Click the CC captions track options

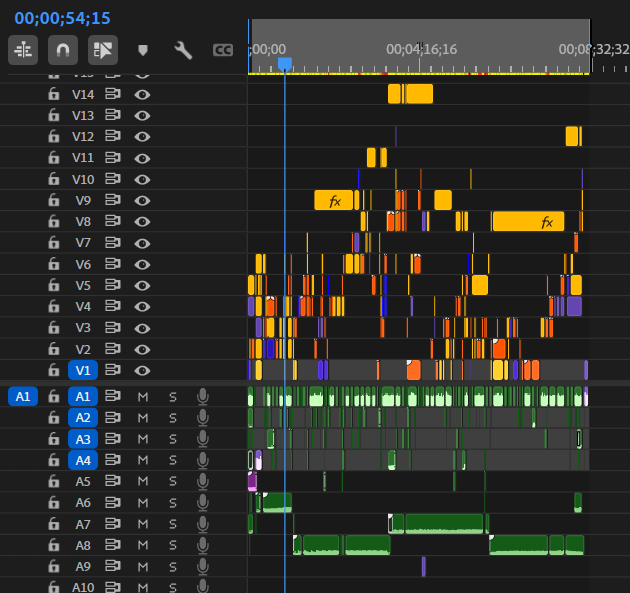223,50
